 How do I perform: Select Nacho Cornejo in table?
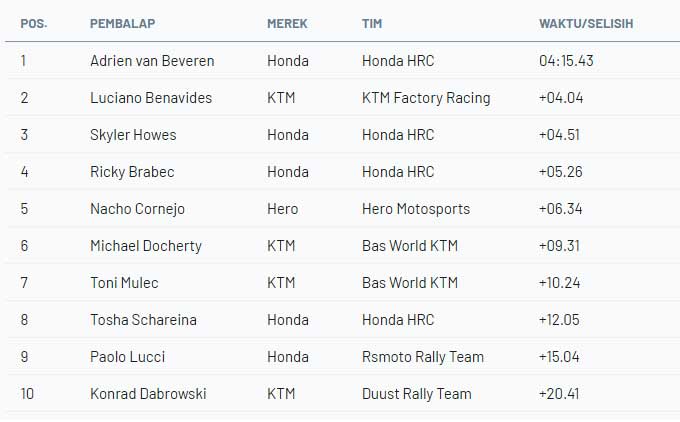(137, 209)
